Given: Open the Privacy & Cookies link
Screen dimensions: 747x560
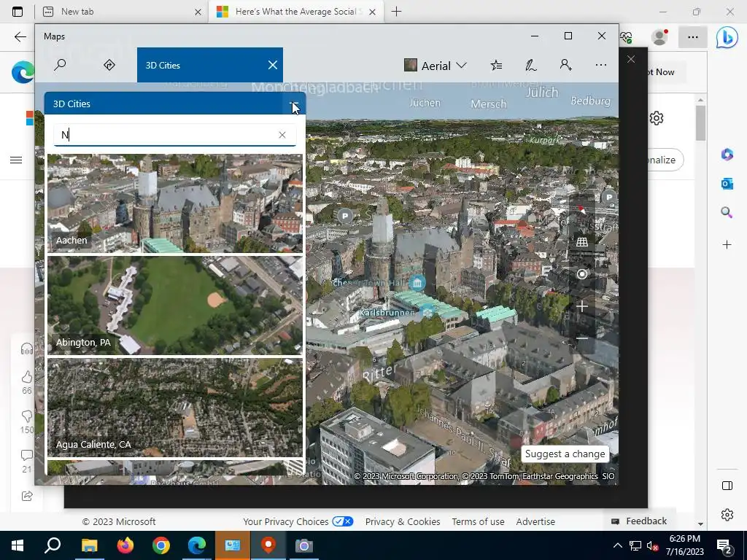Looking at the screenshot, I should coord(403,521).
